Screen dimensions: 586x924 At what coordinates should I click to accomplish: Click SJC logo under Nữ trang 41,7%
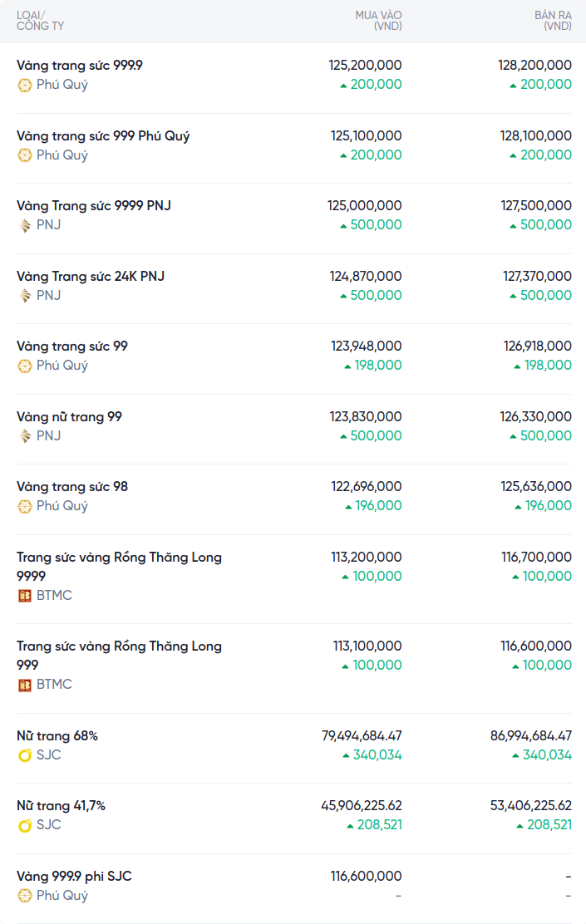(25, 825)
